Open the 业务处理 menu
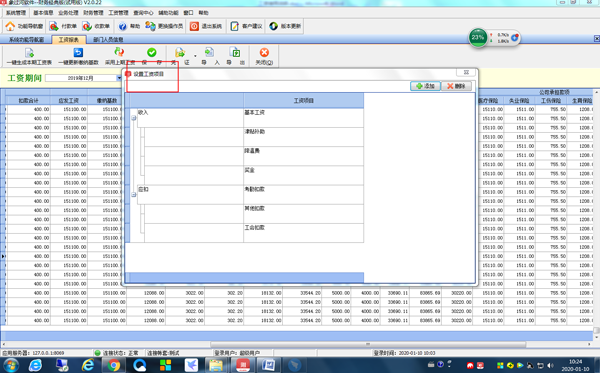 68,13
